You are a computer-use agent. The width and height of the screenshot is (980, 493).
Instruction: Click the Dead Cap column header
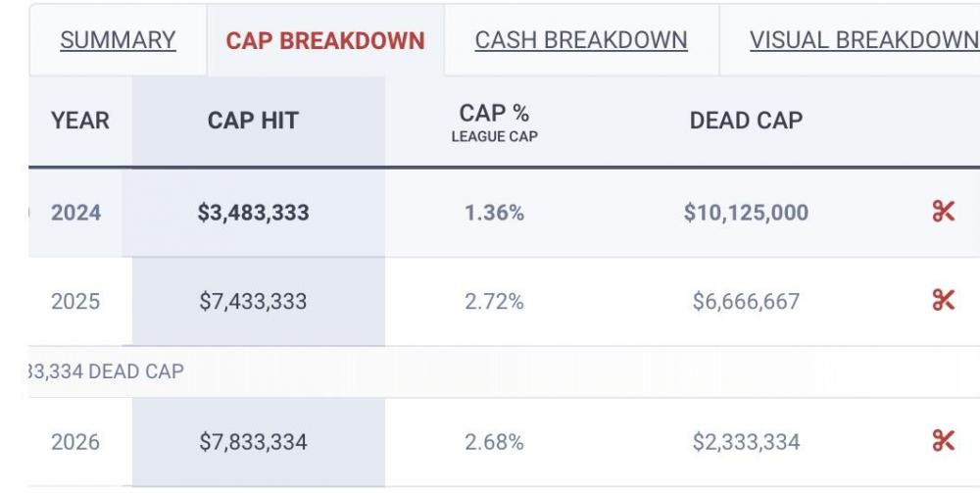(x=746, y=121)
